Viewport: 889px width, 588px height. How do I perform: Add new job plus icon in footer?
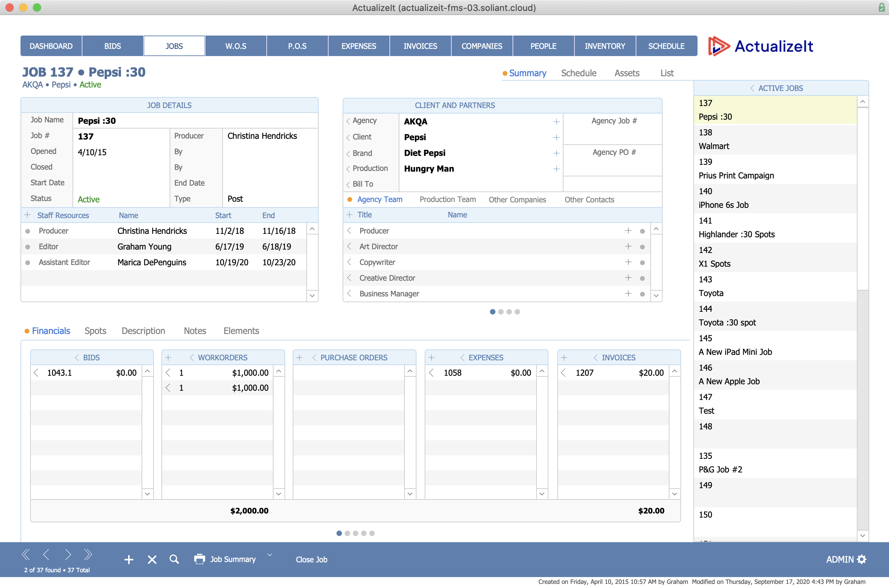coord(129,560)
